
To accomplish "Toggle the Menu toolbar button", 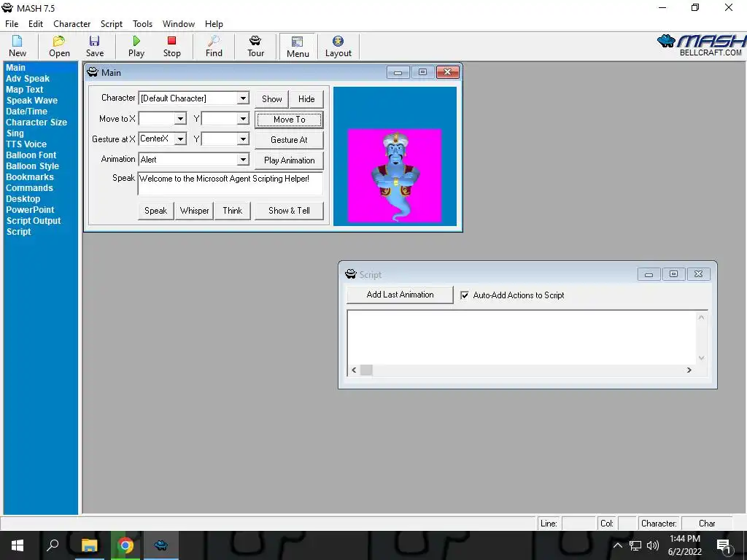I will tap(298, 46).
